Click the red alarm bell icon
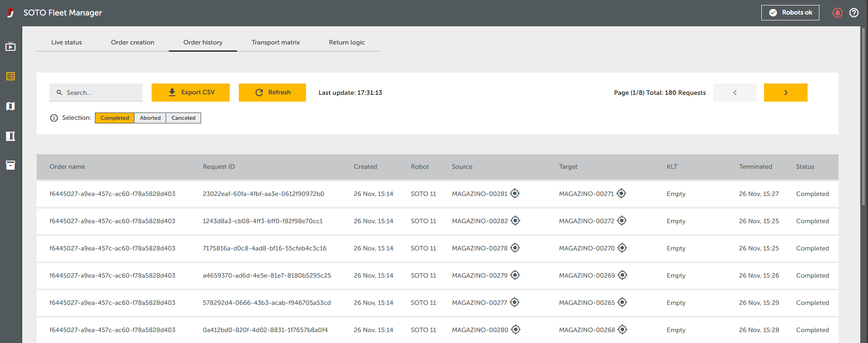 click(838, 13)
